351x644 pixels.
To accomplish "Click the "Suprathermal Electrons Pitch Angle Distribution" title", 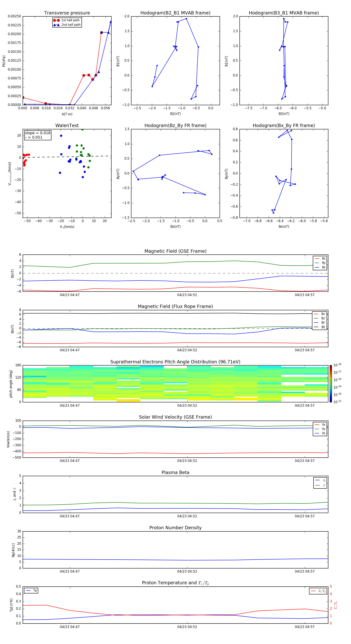I will 175,362.
